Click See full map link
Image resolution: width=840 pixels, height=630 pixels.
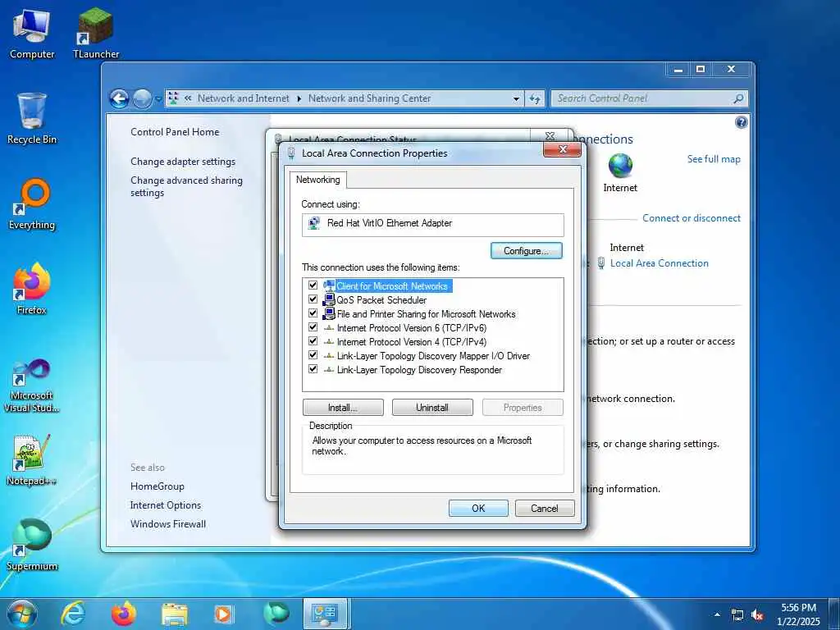714,159
